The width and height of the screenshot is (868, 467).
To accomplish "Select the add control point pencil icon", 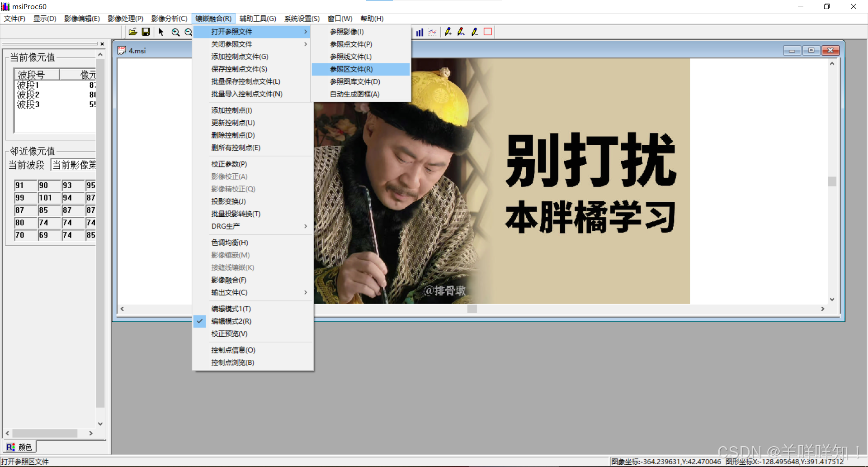I will (x=448, y=32).
